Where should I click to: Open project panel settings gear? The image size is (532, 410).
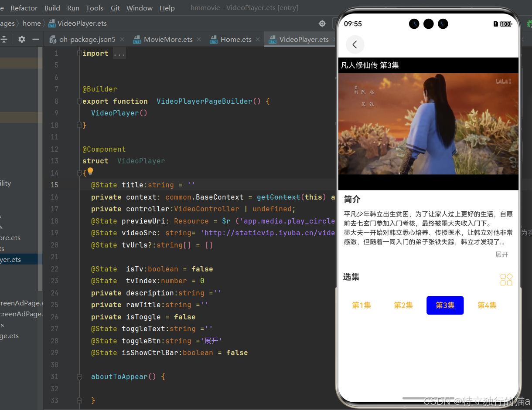click(x=21, y=39)
